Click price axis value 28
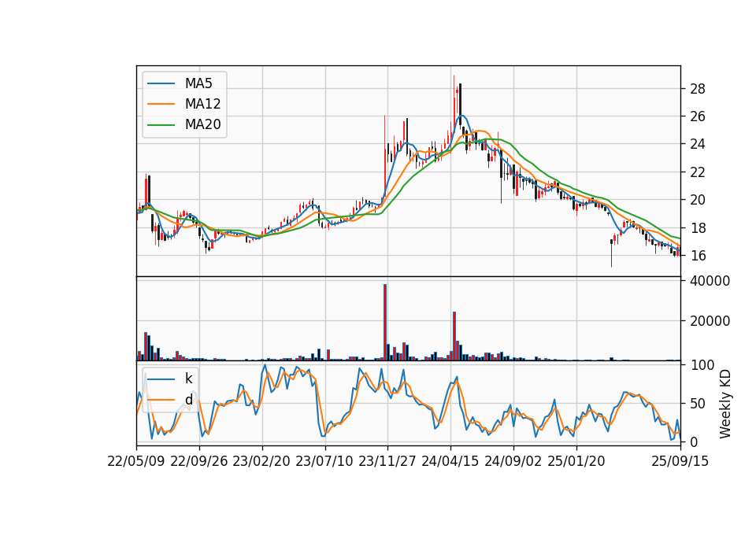The height and width of the screenshot is (543, 756). pos(698,89)
